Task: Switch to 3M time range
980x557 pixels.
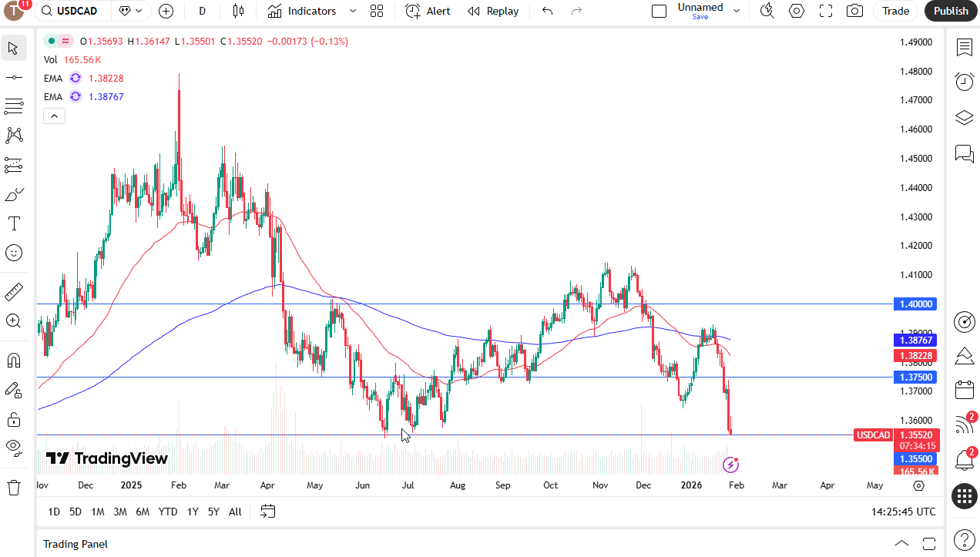Action: [x=120, y=512]
